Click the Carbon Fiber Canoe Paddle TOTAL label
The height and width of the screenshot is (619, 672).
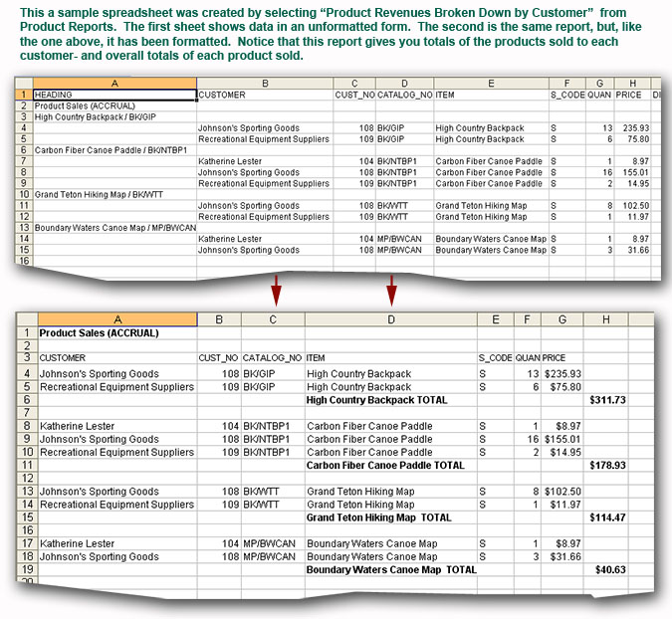pos(385,465)
